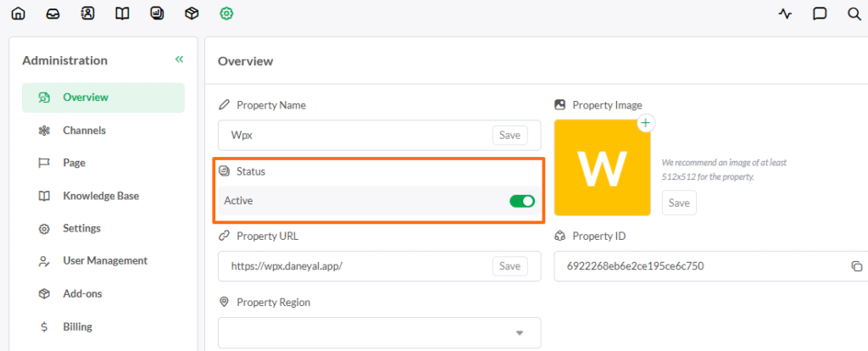
Task: Toggle the Active status switch
Action: [x=521, y=201]
